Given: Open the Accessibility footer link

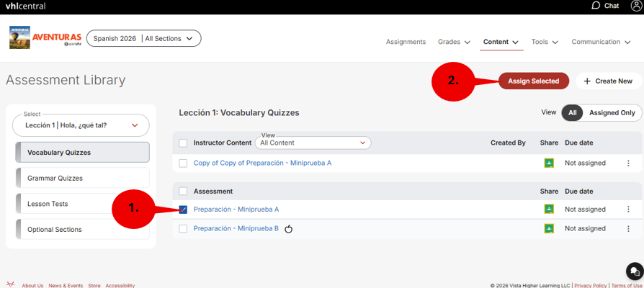Looking at the screenshot, I should pos(120,286).
